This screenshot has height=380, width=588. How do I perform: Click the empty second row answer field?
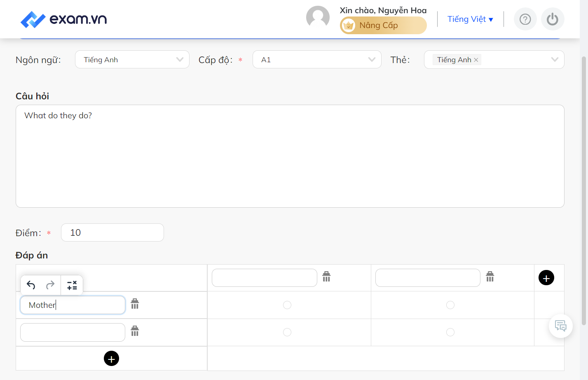(x=73, y=332)
